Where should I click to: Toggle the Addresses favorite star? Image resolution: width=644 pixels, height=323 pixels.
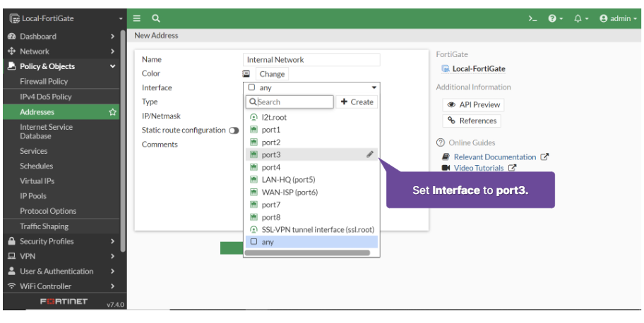(112, 112)
